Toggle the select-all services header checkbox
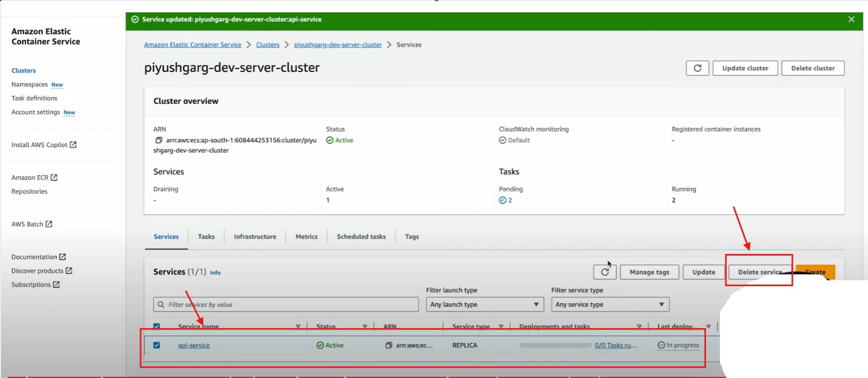The image size is (868, 378). (157, 326)
